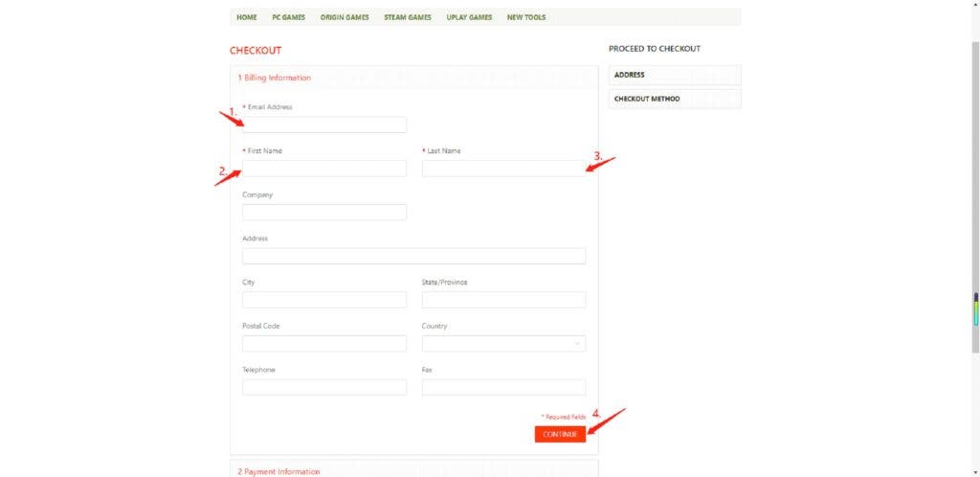
Task: Click the Address input field
Action: click(x=413, y=257)
